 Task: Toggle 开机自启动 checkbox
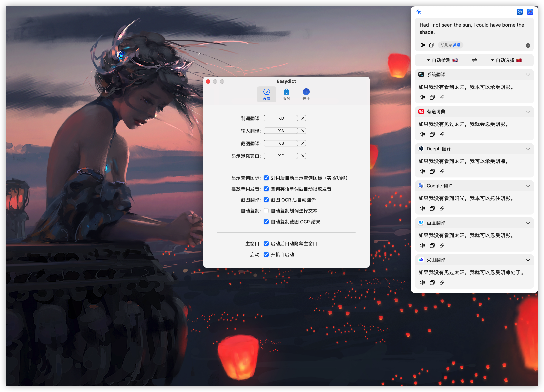click(266, 254)
